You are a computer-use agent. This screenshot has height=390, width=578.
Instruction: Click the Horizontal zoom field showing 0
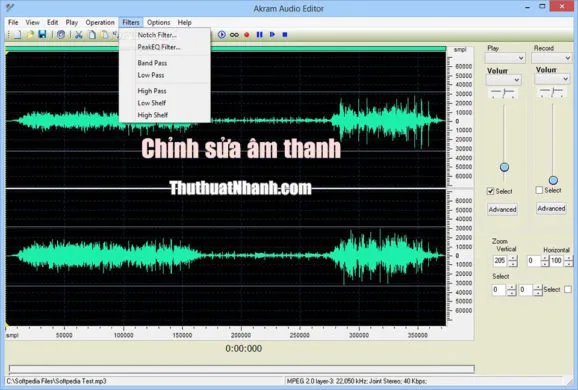point(534,261)
